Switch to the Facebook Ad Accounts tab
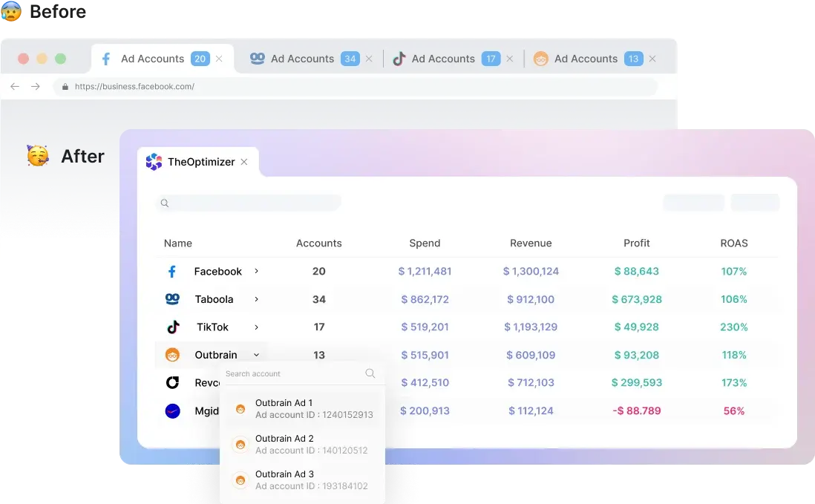This screenshot has width=815, height=504. point(162,59)
